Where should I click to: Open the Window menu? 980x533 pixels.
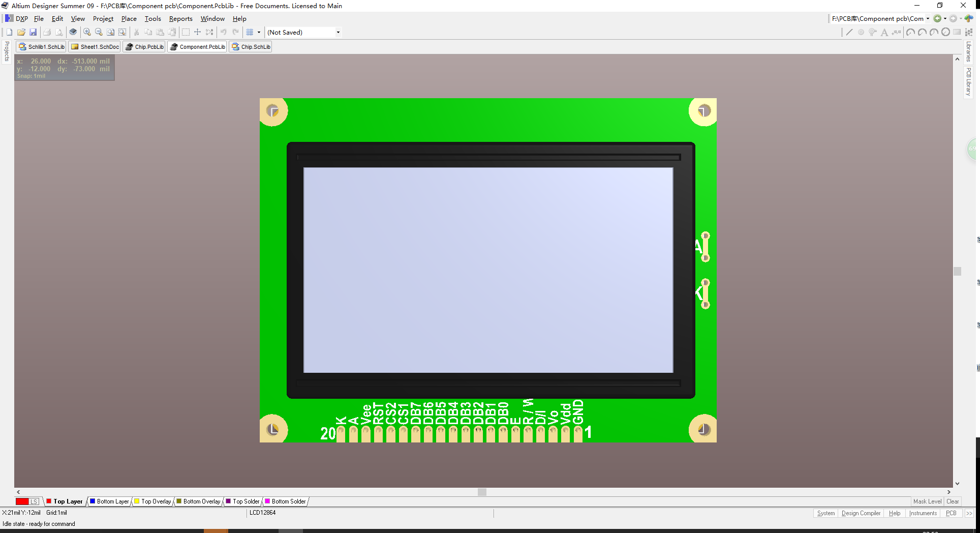[x=212, y=19]
